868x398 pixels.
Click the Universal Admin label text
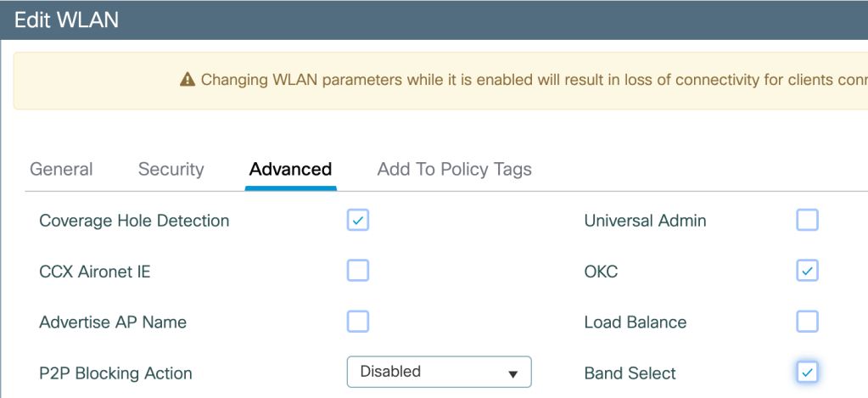[x=645, y=221]
